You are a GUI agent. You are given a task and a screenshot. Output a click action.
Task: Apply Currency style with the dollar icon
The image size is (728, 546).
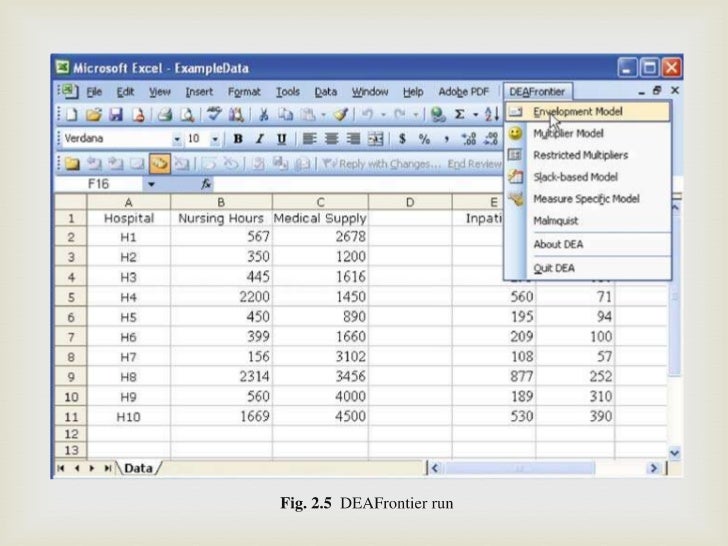coord(402,139)
